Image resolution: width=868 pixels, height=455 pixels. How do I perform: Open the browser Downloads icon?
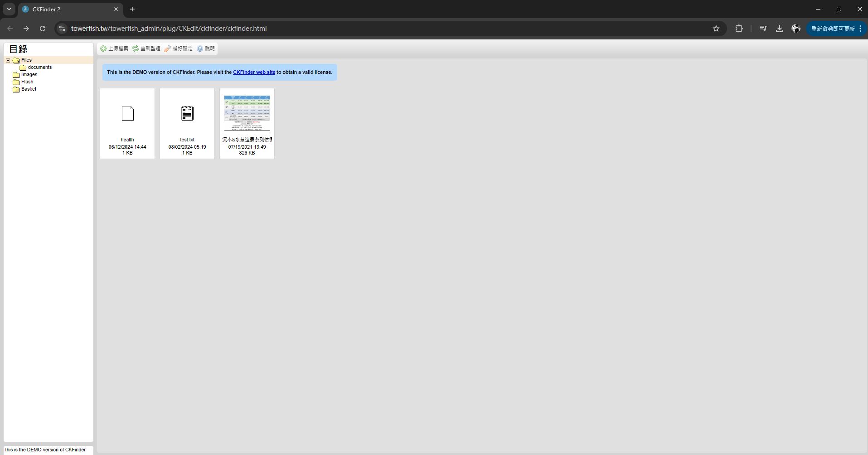pyautogui.click(x=780, y=29)
